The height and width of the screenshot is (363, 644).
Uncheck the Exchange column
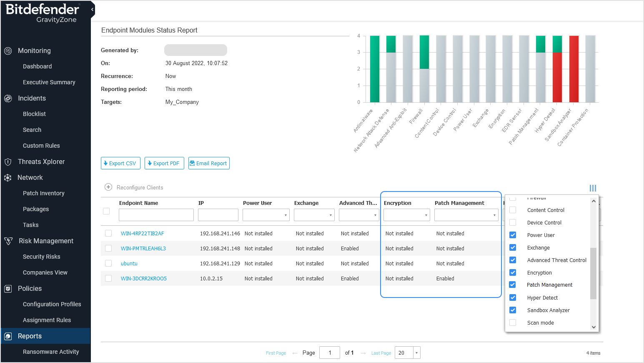[513, 247]
